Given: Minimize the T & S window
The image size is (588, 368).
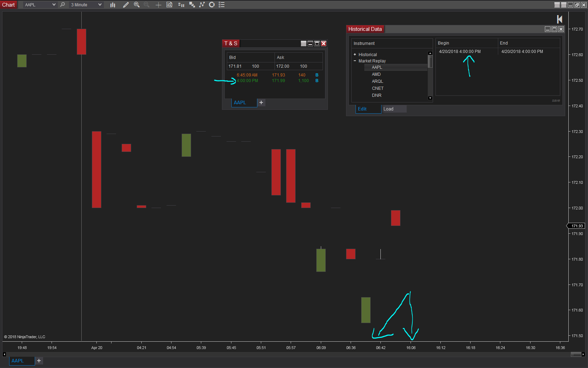Looking at the screenshot, I should 310,44.
